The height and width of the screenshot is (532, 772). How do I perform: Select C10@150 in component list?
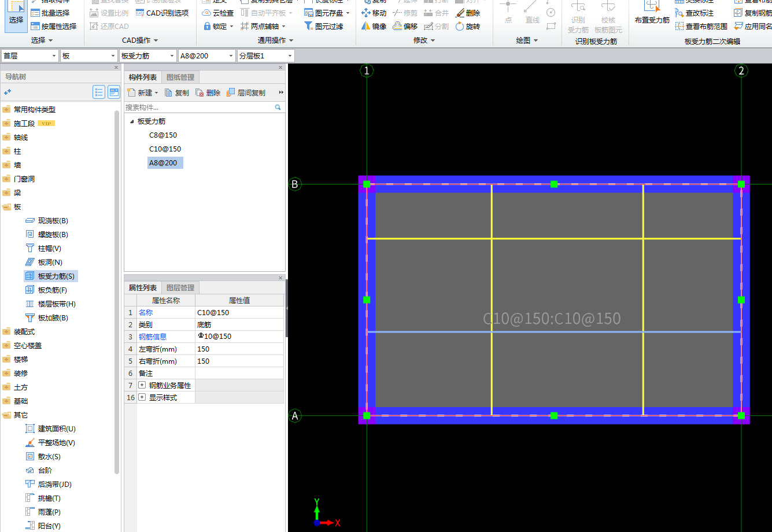pos(165,149)
